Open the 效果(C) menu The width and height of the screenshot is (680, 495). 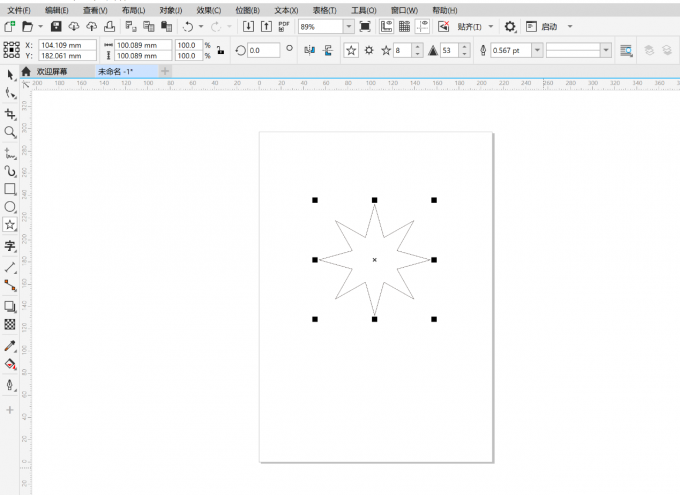[208, 9]
